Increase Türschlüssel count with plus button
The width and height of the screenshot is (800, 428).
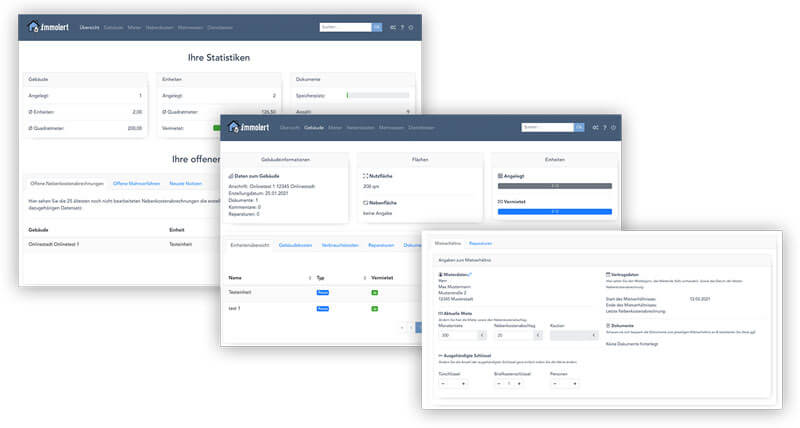463,383
